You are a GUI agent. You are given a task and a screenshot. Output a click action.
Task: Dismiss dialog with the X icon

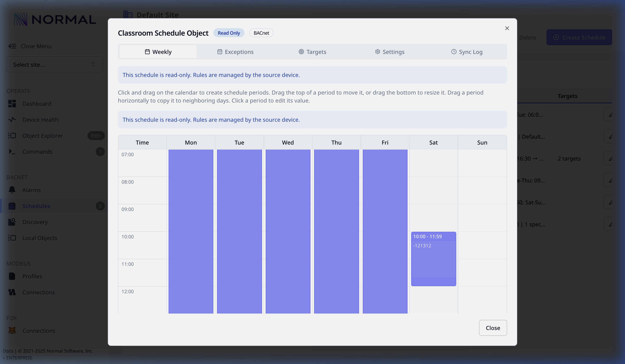[x=507, y=28]
